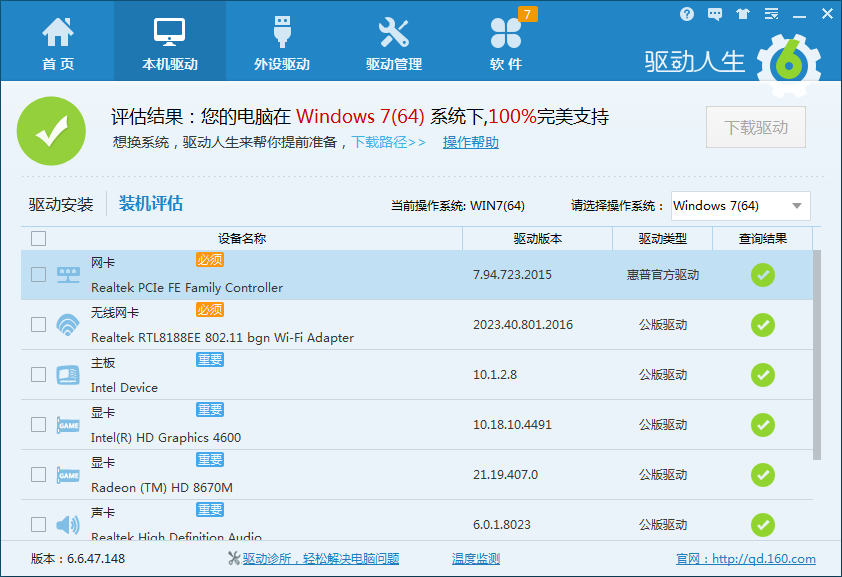Click the 下载驱动 button
Screen dimensions: 842x577
click(x=756, y=127)
